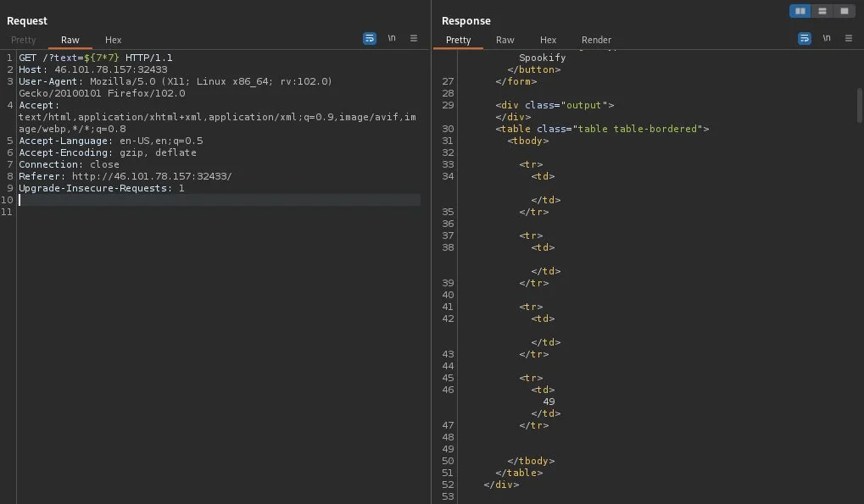Viewport: 864px width, 504px height.
Task: Switch Response view to Raw tab
Action: [x=504, y=40]
